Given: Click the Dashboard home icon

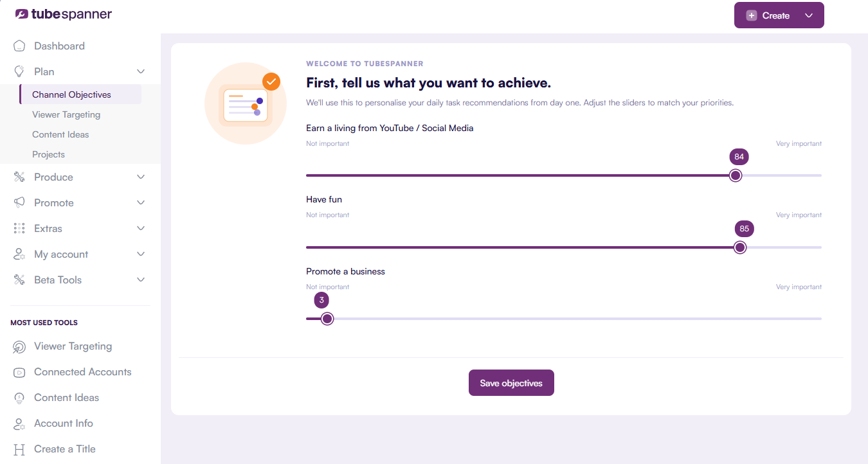Looking at the screenshot, I should tap(19, 46).
